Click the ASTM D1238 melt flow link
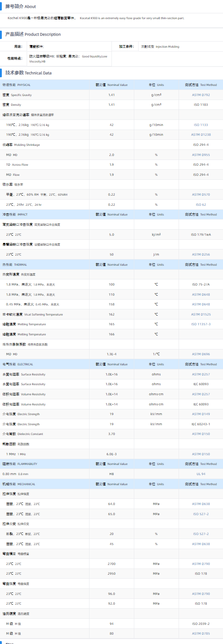The height and width of the screenshot is (644, 223). pos(201,135)
